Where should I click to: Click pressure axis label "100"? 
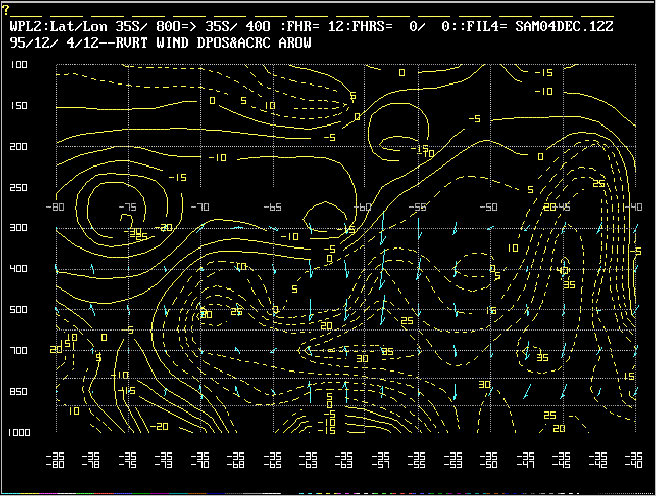18,65
